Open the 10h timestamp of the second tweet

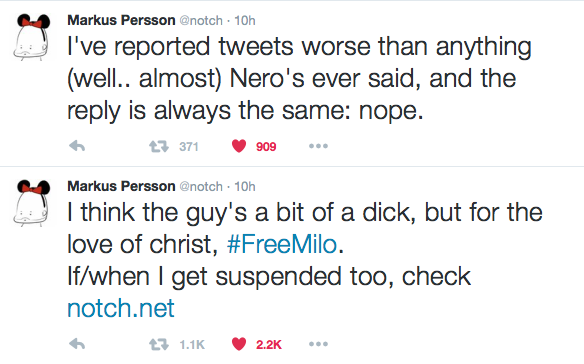245,186
